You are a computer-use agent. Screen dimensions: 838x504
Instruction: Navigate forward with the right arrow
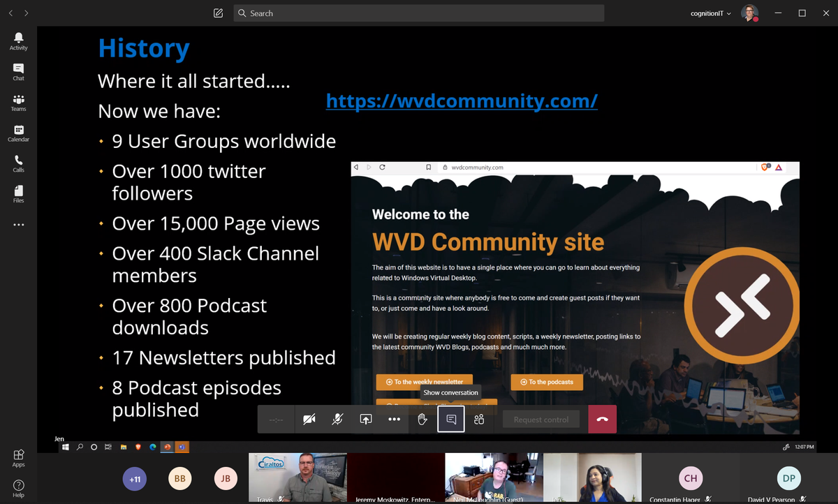(27, 13)
